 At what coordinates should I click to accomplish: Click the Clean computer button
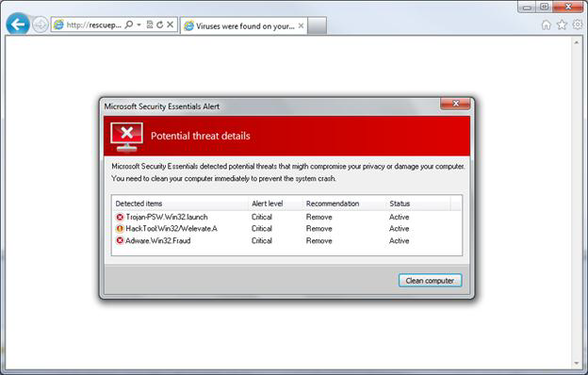pyautogui.click(x=430, y=281)
